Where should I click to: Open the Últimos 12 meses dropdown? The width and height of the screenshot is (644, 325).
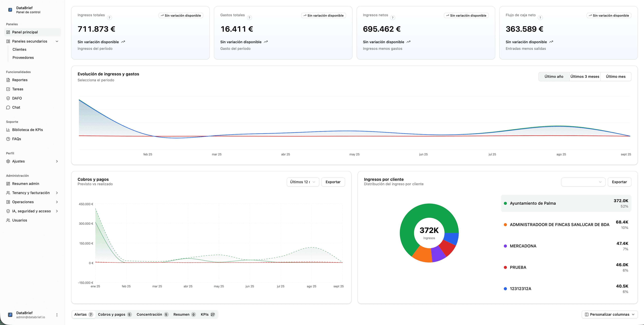[303, 182]
